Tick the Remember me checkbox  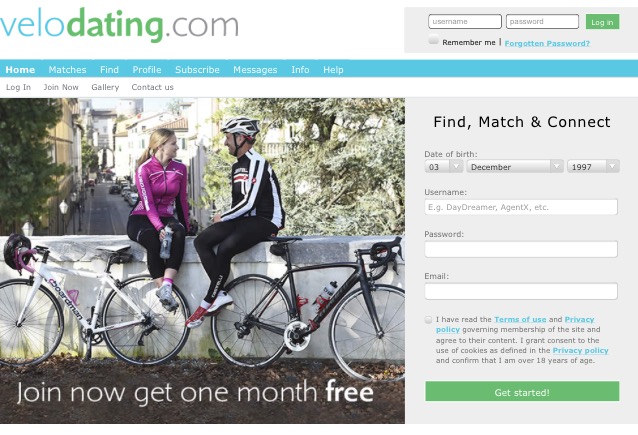(x=434, y=40)
